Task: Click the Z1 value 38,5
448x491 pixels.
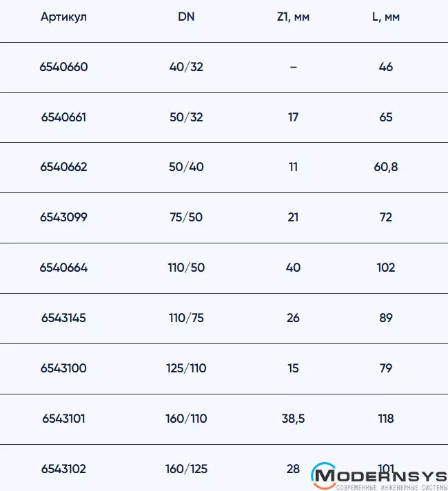Action: [293, 419]
